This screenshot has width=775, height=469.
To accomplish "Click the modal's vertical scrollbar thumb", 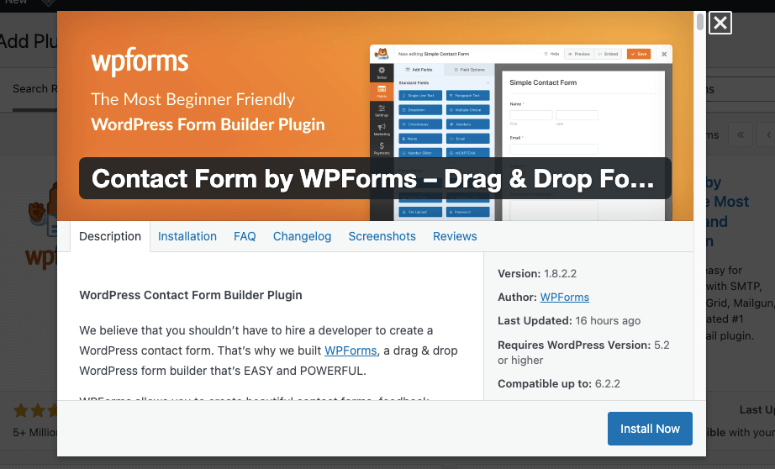I will [700, 22].
